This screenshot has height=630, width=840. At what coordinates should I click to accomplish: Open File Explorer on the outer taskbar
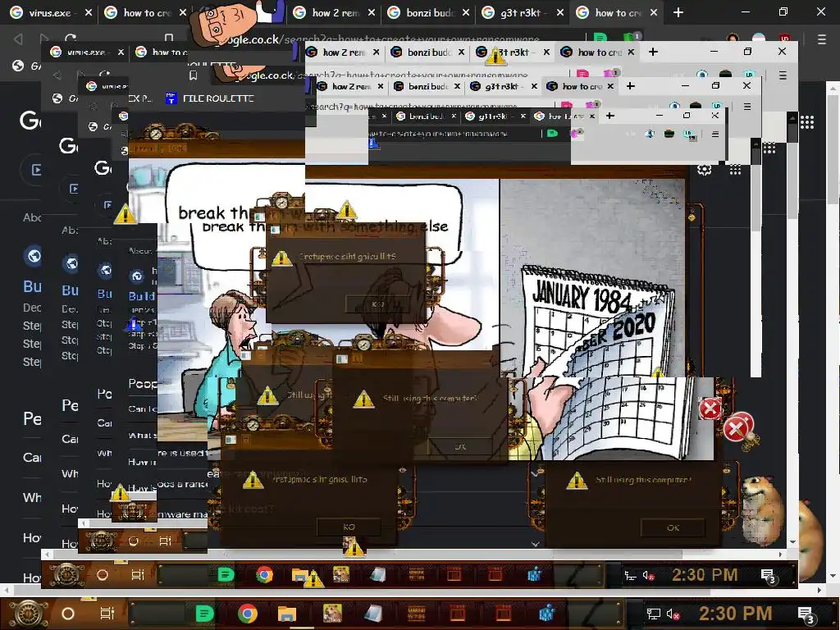pos(286,614)
